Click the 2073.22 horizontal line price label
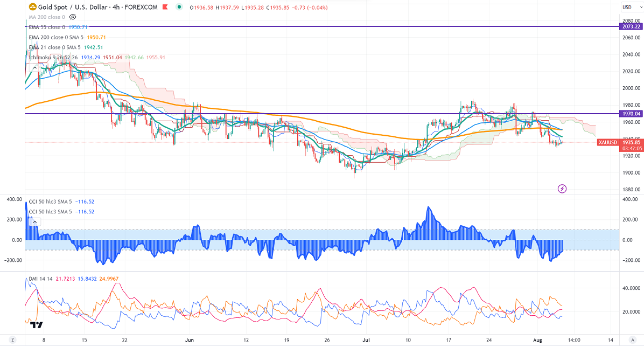 coord(631,26)
